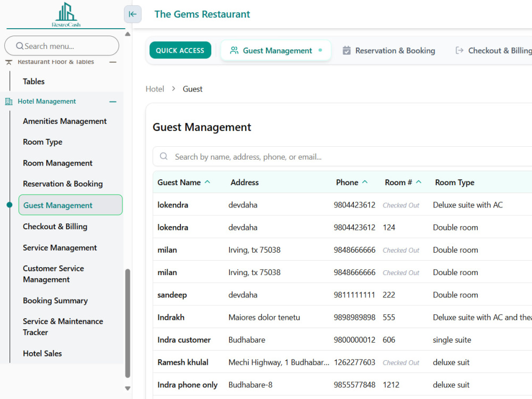
Task: Open Checkout & Billing in sidebar
Action: click(x=55, y=227)
